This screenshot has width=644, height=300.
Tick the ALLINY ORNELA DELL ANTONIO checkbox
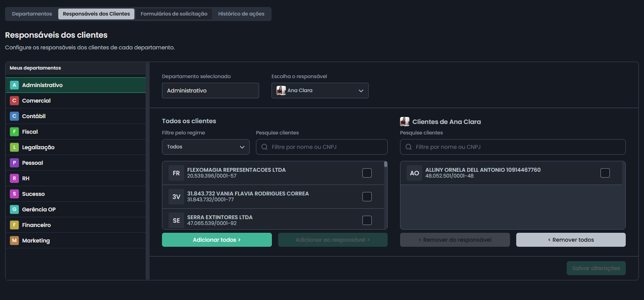[605, 173]
